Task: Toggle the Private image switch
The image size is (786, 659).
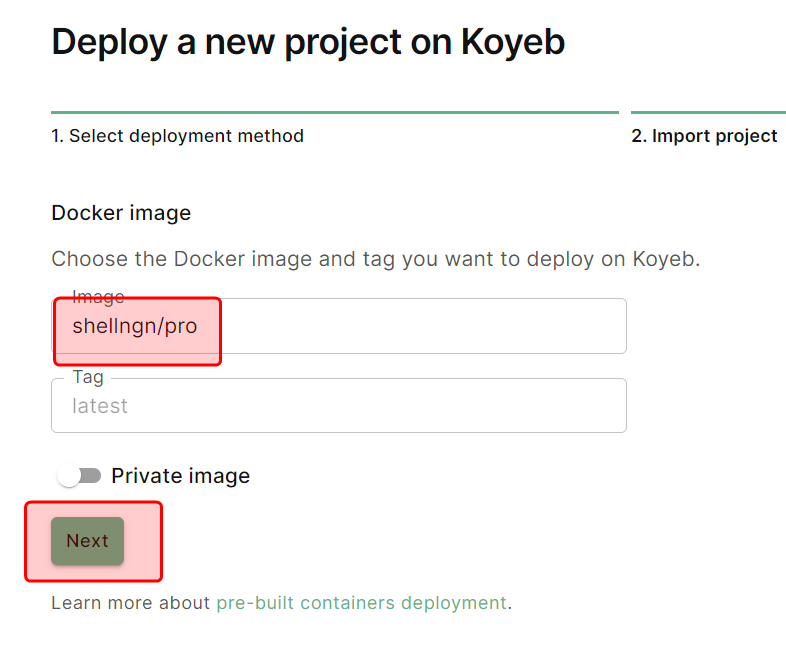Action: tap(79, 476)
